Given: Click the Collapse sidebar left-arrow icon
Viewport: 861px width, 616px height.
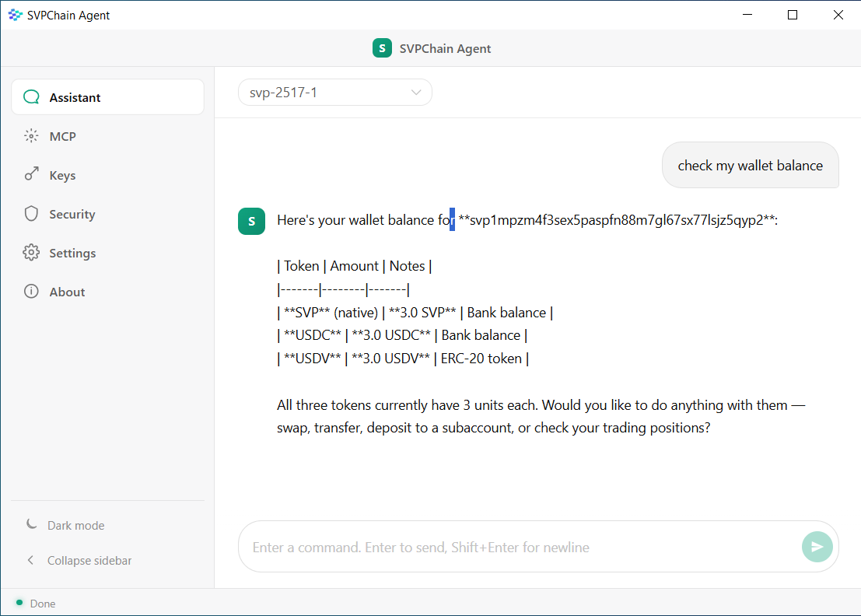Looking at the screenshot, I should pyautogui.click(x=31, y=560).
